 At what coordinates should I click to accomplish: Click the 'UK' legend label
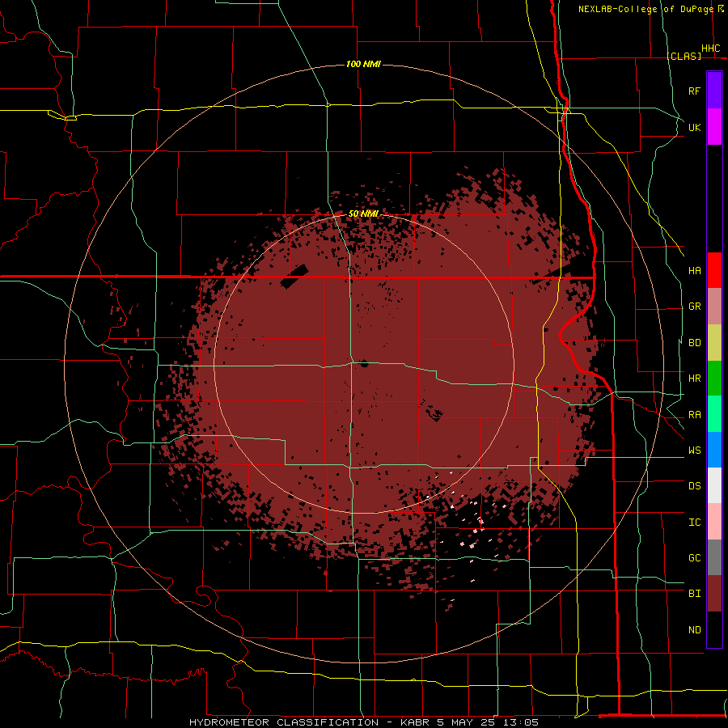tap(695, 127)
